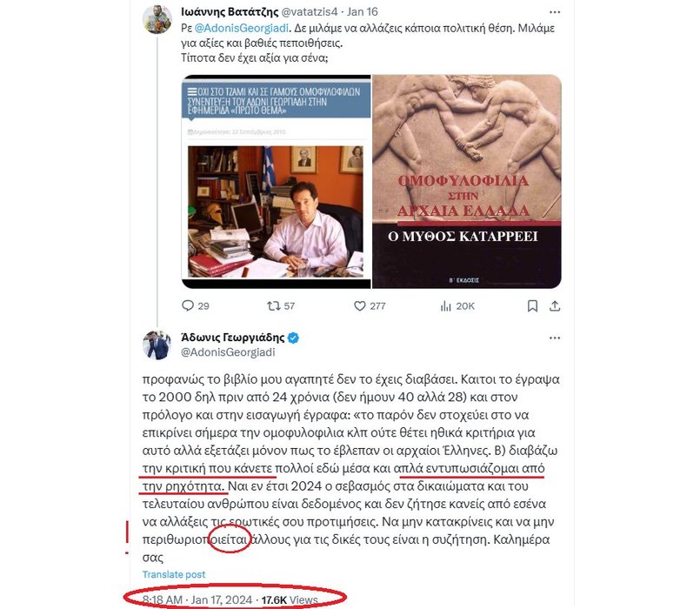Open the book cover image ΟΜΟΦΥΛΟΦΙΛΙΑ
This screenshot has width=700, height=609.
pyautogui.click(x=467, y=182)
